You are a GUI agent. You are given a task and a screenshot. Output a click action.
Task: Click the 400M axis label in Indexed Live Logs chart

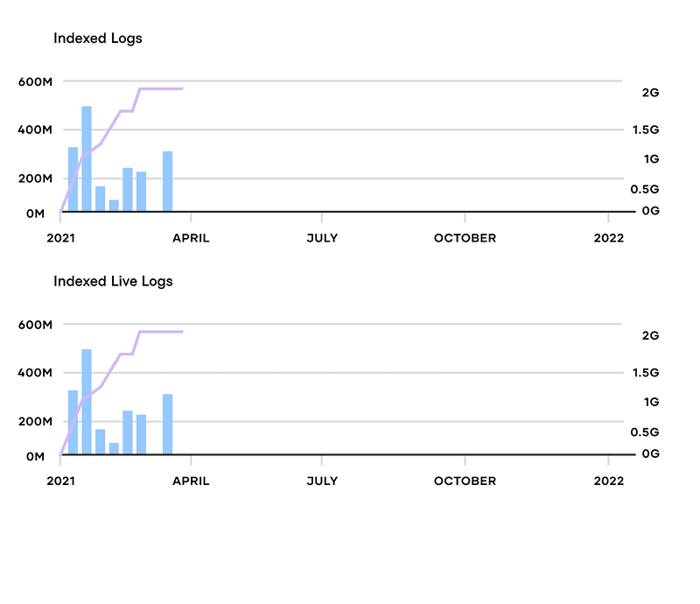(36, 372)
